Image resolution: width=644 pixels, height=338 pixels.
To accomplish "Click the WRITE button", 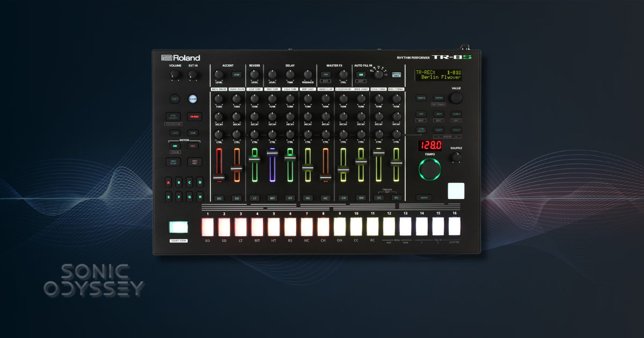I will point(422,98).
